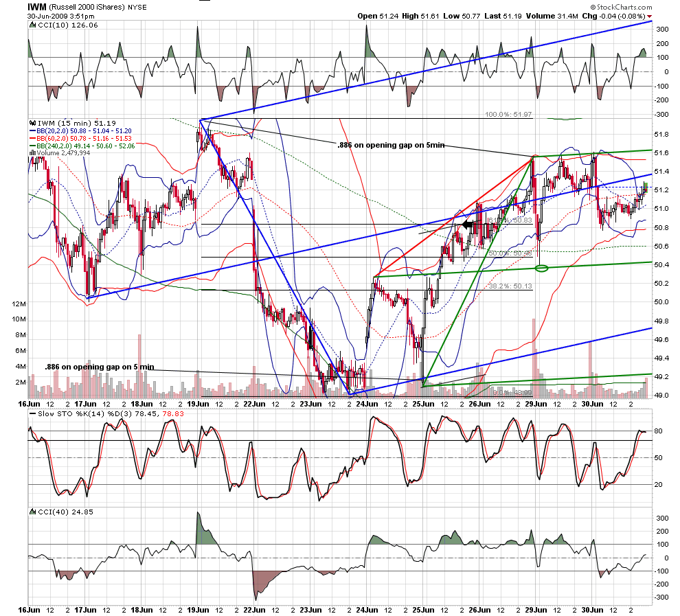Click the NYSE exchange label

(137, 8)
